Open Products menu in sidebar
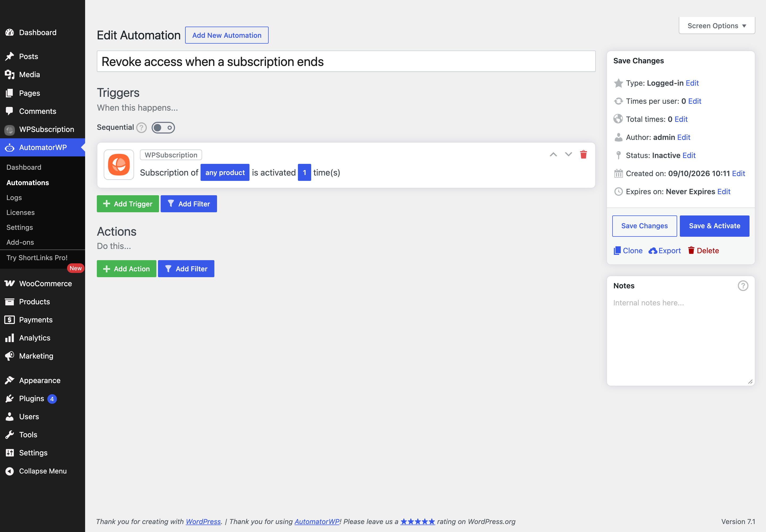The width and height of the screenshot is (766, 532). pyautogui.click(x=42, y=302)
